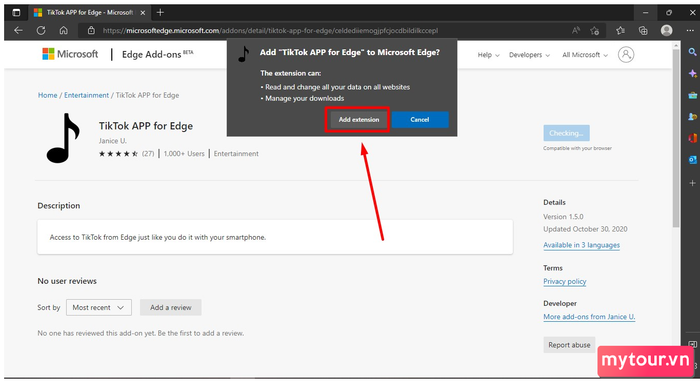
Task: Click Cancel in the extension dialog
Action: pos(420,119)
